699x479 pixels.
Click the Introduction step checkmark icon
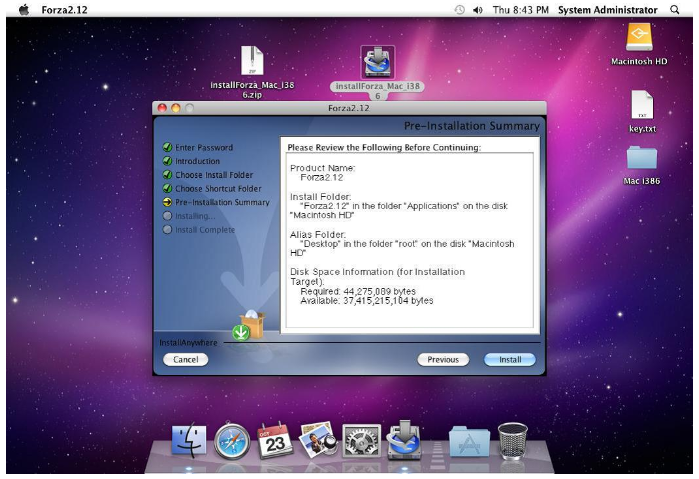pos(168,161)
